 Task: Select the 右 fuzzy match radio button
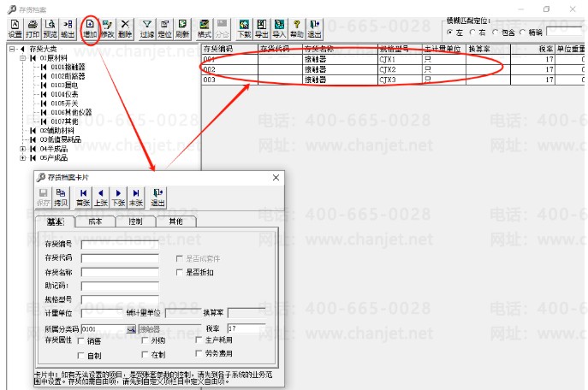[x=472, y=32]
